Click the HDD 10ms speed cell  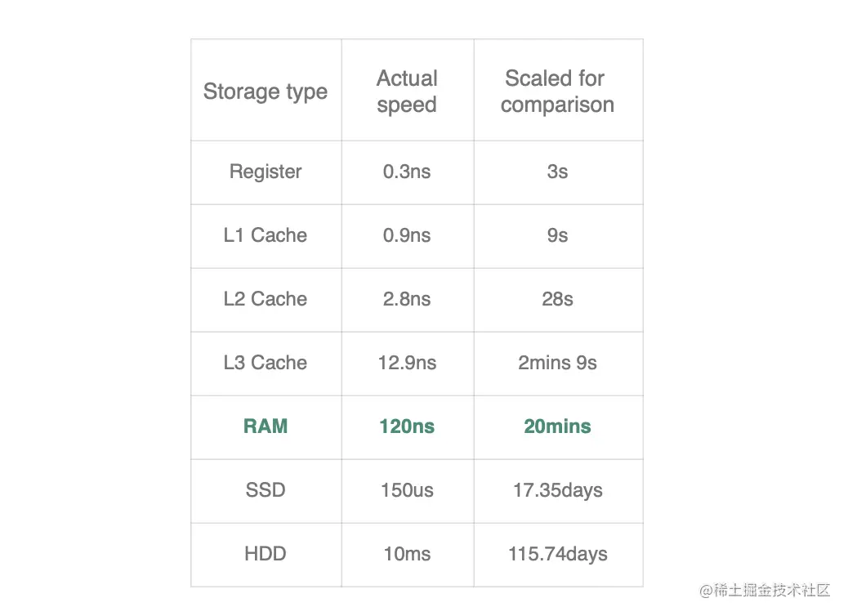(407, 555)
